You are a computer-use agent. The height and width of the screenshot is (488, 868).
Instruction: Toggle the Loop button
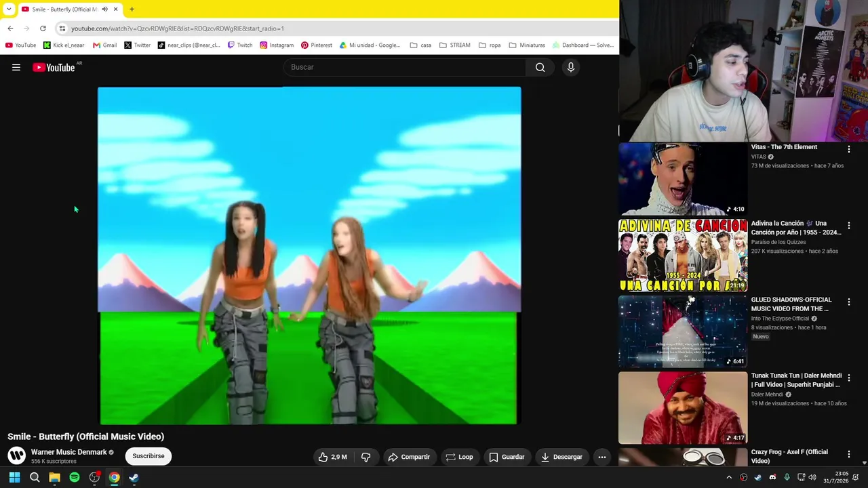[x=459, y=457]
